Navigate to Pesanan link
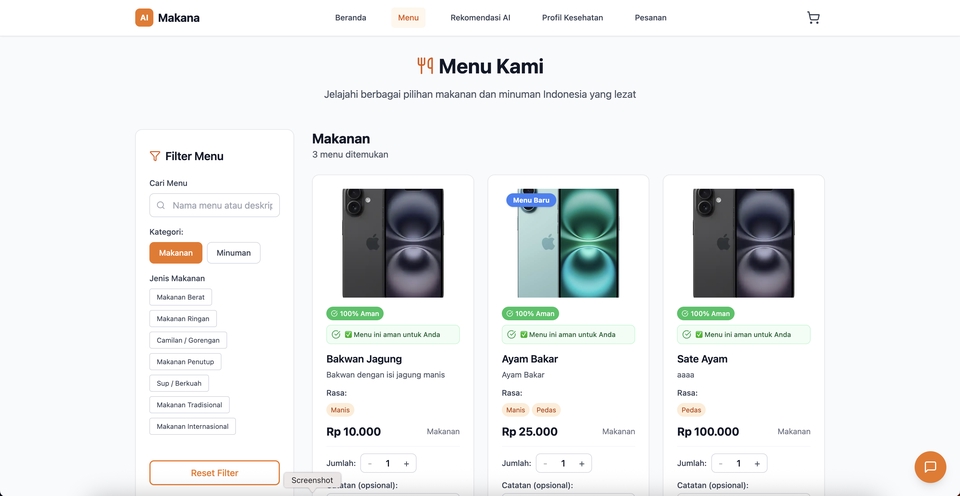 [650, 17]
